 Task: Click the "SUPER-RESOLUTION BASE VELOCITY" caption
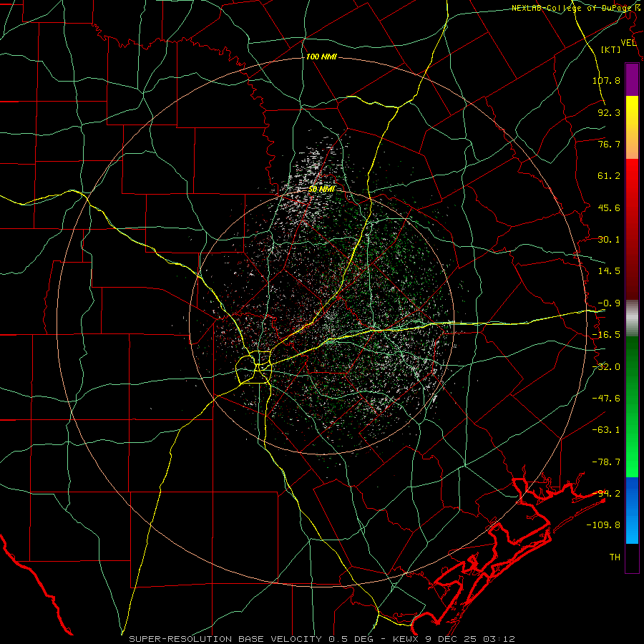[225, 639]
